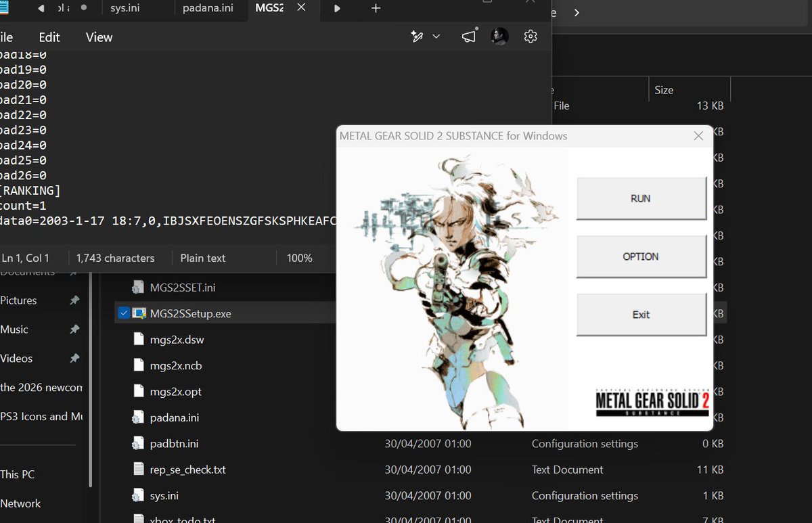Image resolution: width=812 pixels, height=523 pixels.
Task: Click the Notepad AI rewrite pen icon
Action: tap(417, 37)
